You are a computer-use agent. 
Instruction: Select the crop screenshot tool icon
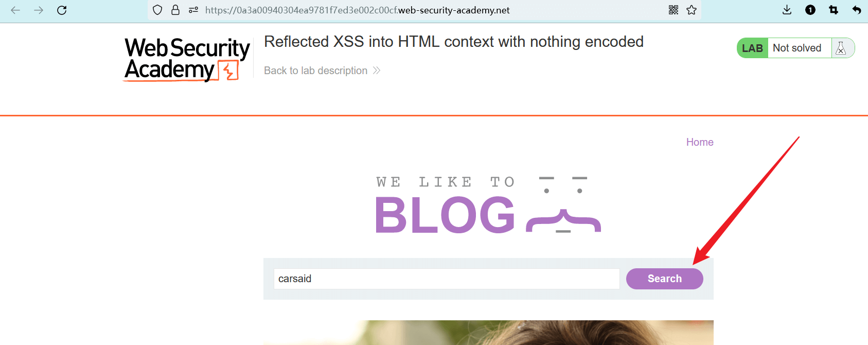[x=834, y=10]
